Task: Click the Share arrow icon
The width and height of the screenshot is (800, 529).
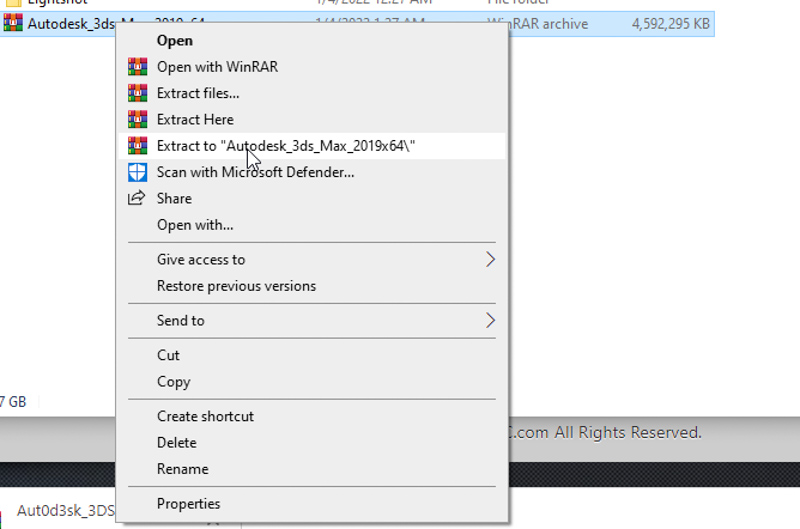Action: click(x=137, y=198)
